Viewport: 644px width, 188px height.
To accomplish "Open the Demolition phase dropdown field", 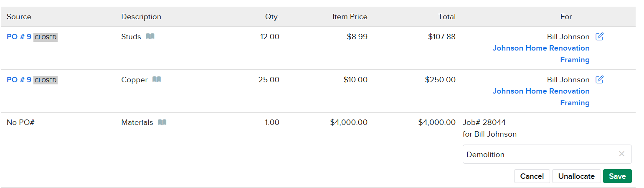I will 539,154.
